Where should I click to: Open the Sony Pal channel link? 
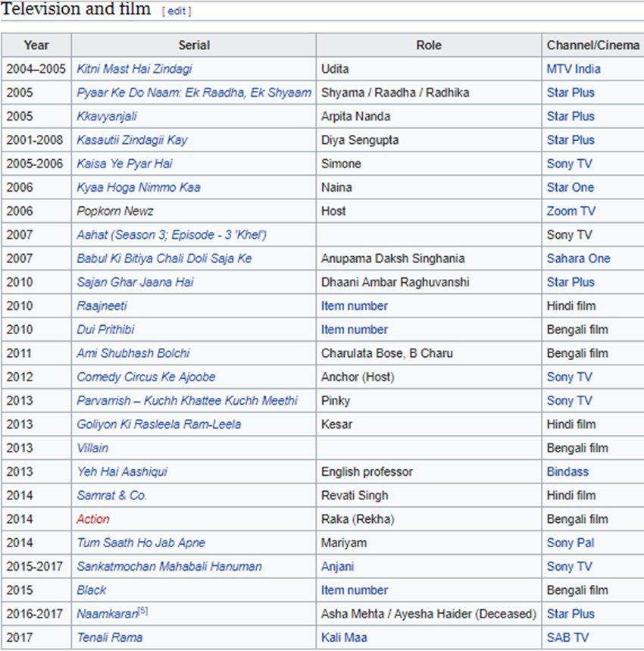click(x=571, y=543)
